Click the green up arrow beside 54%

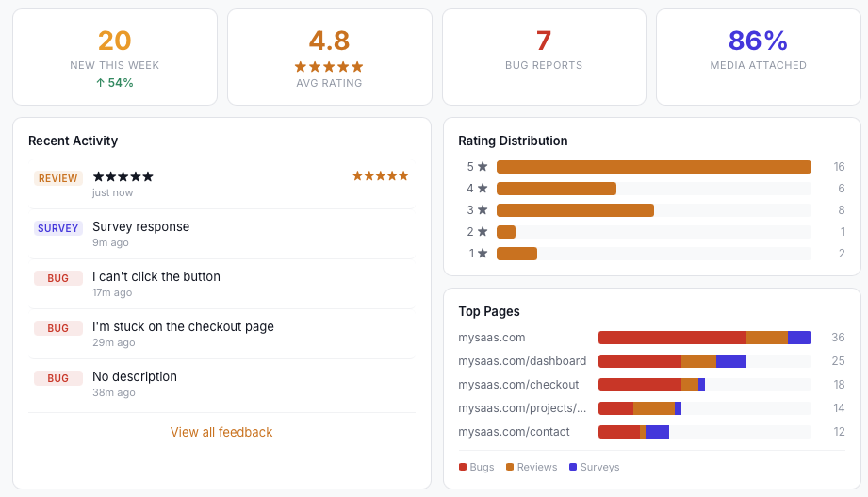pyautogui.click(x=101, y=83)
